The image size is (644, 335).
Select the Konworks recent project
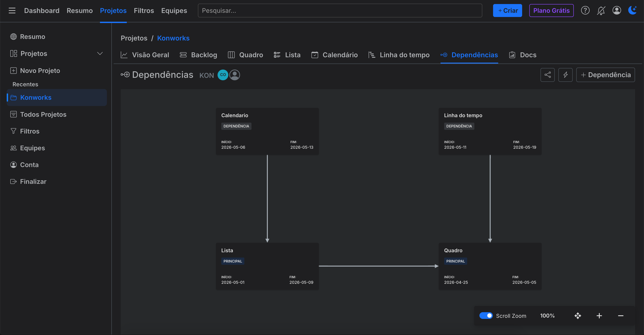pyautogui.click(x=57, y=98)
